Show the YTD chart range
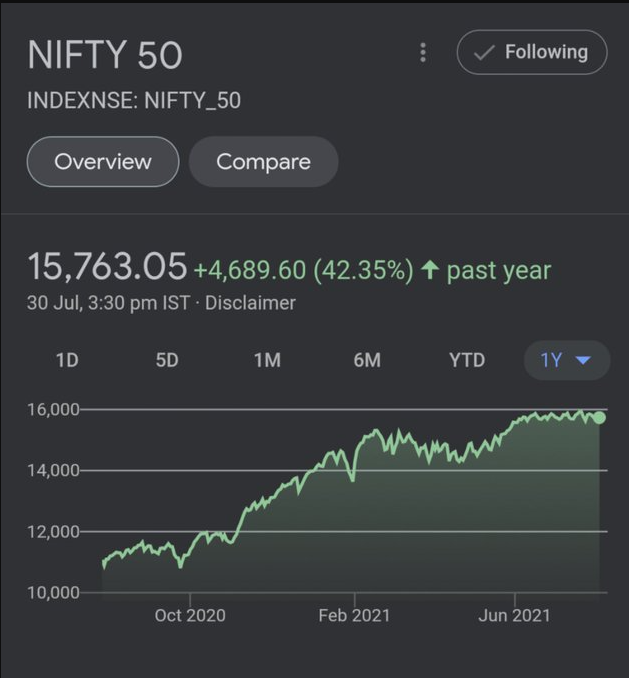Screen dimensions: 629x678 [x=467, y=360]
